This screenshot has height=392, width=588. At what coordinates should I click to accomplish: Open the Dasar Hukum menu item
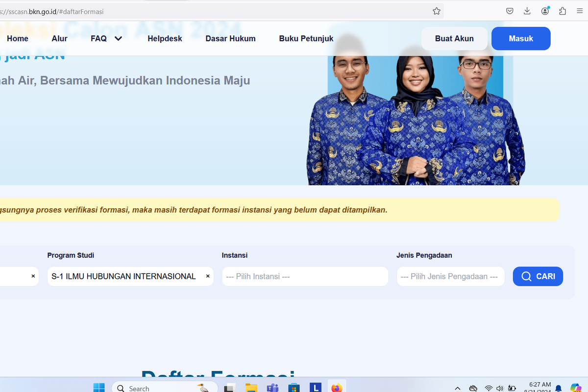click(230, 39)
